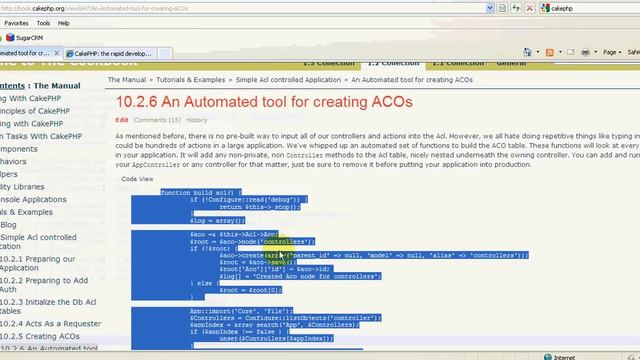Screen dimensions: 640x360
Task: Click the Edit link under the heading
Action: click(x=122, y=120)
